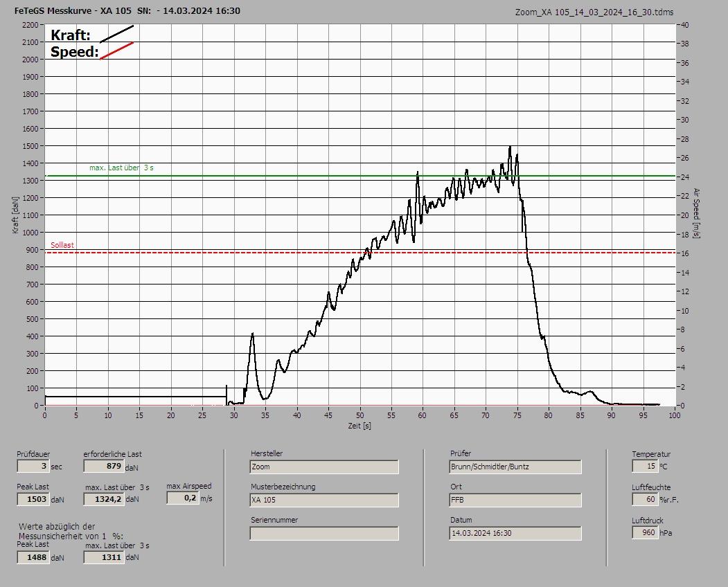Click the Ort field containing FFB
The height and width of the screenshot is (587, 728).
(515, 500)
